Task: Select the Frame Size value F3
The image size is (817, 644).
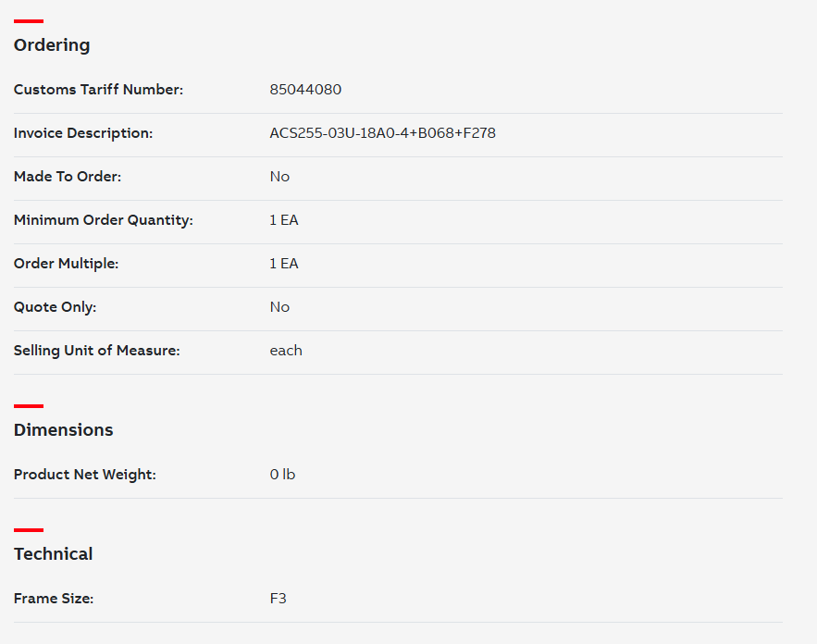Action: pos(278,599)
